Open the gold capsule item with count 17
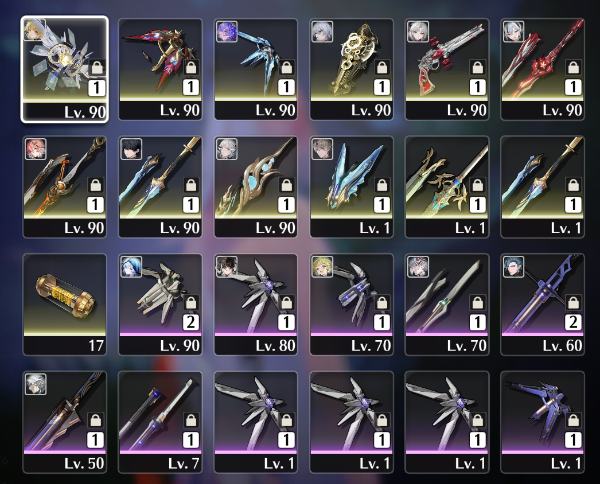The height and width of the screenshot is (484, 600). [65, 305]
